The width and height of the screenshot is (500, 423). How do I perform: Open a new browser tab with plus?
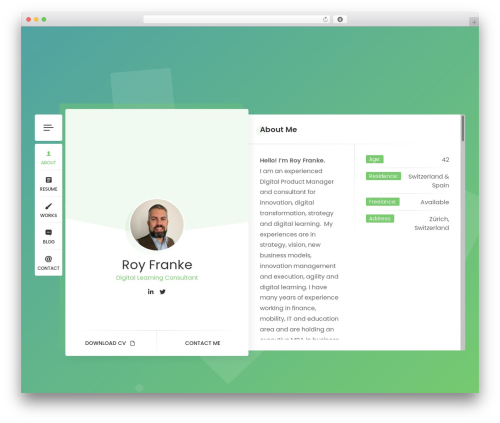[x=474, y=22]
